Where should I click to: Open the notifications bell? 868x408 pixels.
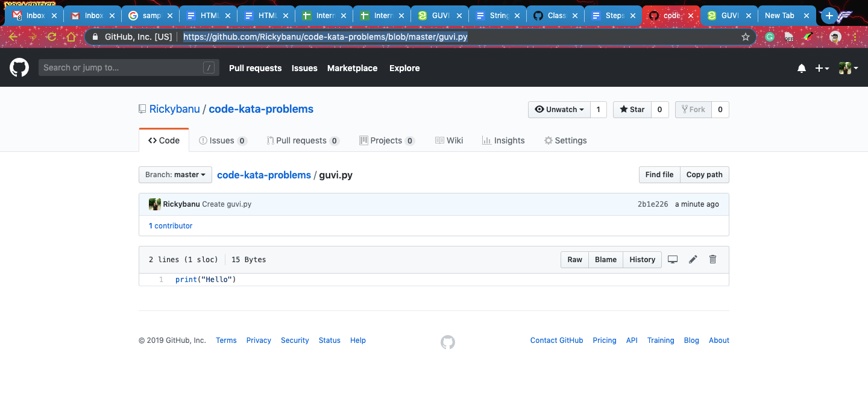(x=802, y=68)
